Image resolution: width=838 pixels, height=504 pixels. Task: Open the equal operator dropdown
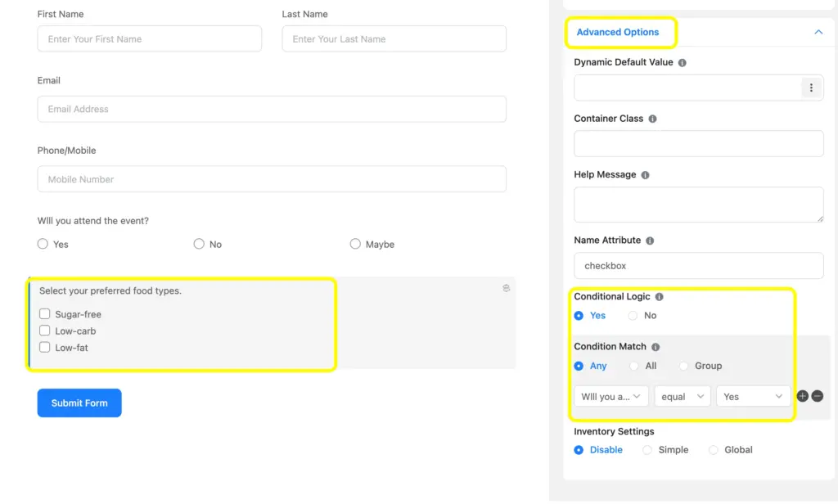pyautogui.click(x=683, y=396)
